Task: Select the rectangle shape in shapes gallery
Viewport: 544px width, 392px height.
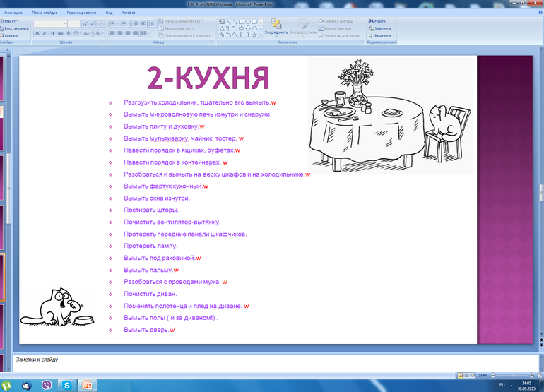Action: 242,21
